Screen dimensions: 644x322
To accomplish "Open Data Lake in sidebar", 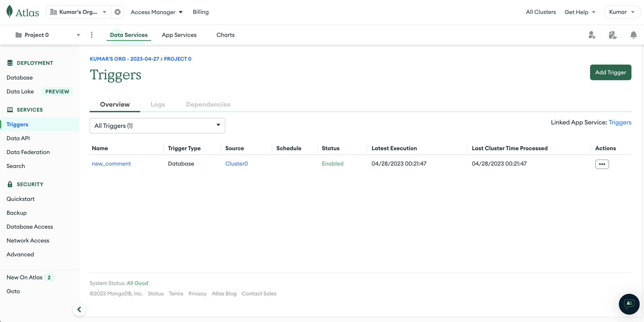I will tap(20, 91).
